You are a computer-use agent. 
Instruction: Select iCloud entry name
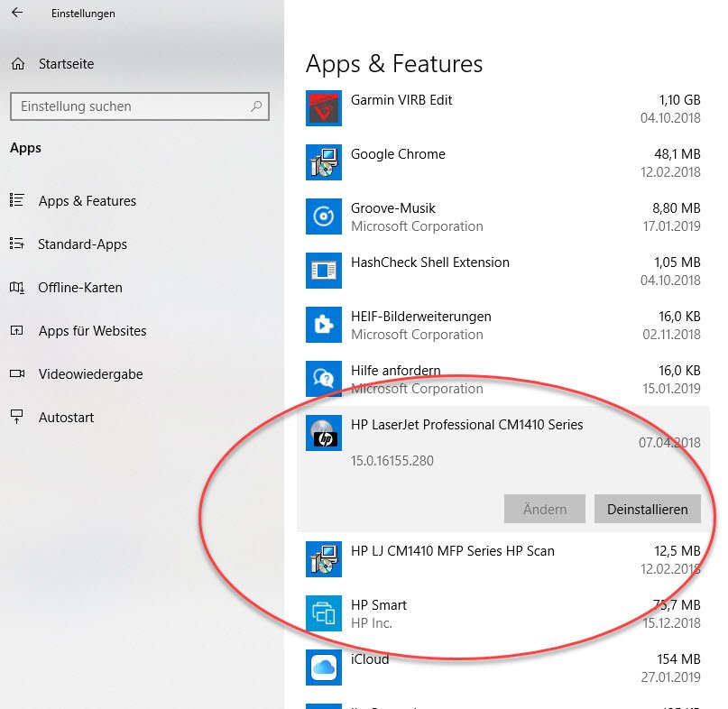click(370, 659)
